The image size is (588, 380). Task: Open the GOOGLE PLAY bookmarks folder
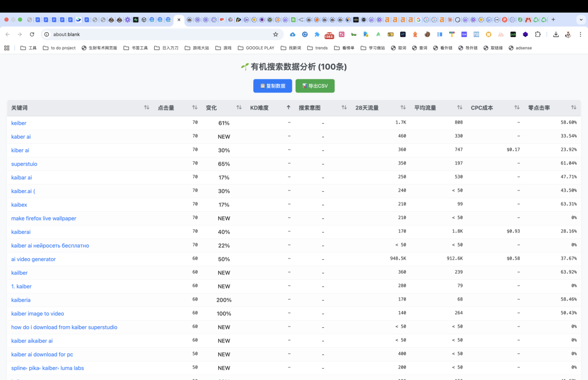(x=256, y=48)
